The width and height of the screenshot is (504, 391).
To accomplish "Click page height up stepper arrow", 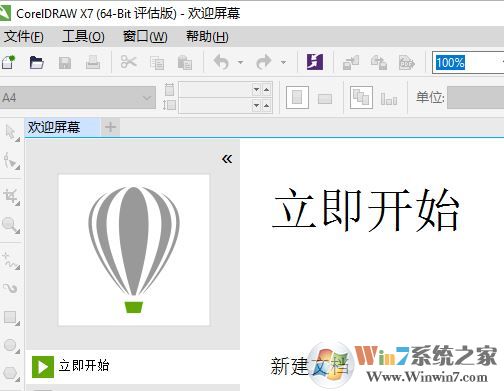I will pyautogui.click(x=266, y=106).
